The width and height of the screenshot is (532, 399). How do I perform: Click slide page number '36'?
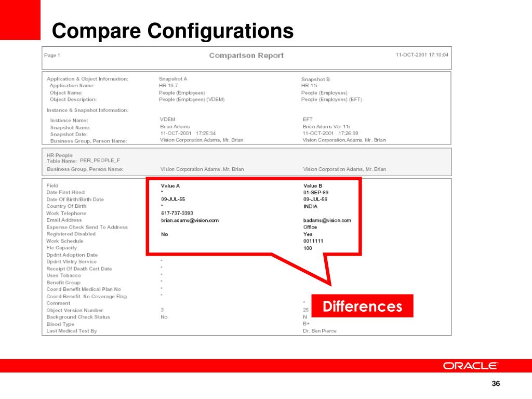pyautogui.click(x=496, y=383)
